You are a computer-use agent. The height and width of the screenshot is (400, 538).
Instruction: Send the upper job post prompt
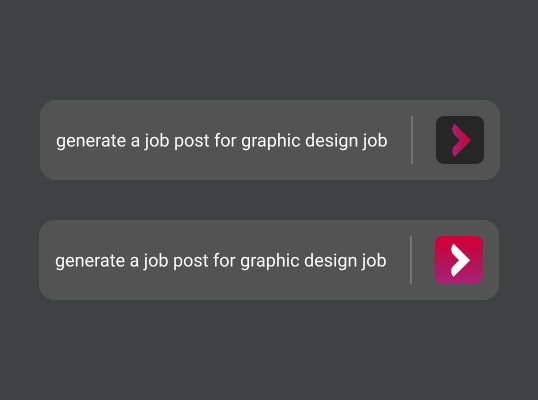click(x=460, y=140)
